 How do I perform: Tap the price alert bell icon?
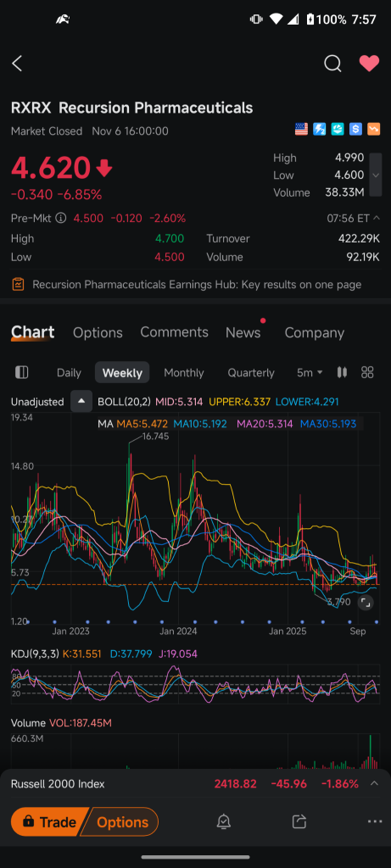click(x=224, y=821)
